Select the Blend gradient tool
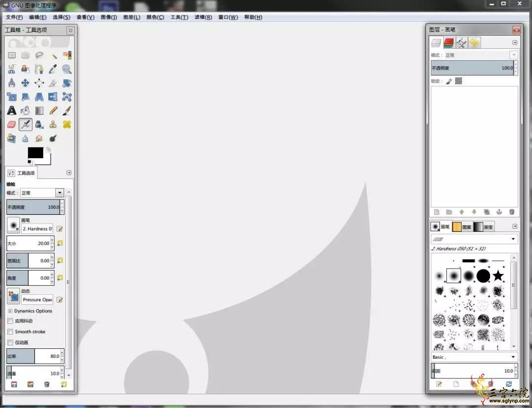Viewport: 532px width, 408px height. pyautogui.click(x=39, y=111)
